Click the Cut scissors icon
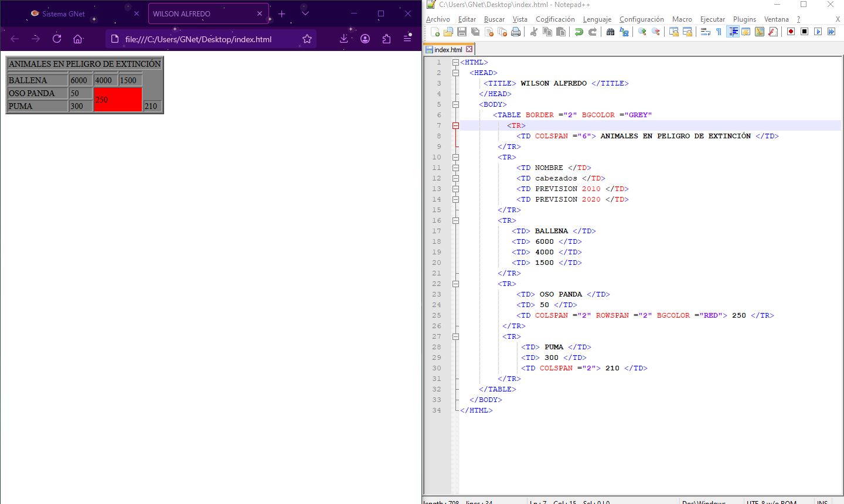The height and width of the screenshot is (504, 844). [x=533, y=32]
